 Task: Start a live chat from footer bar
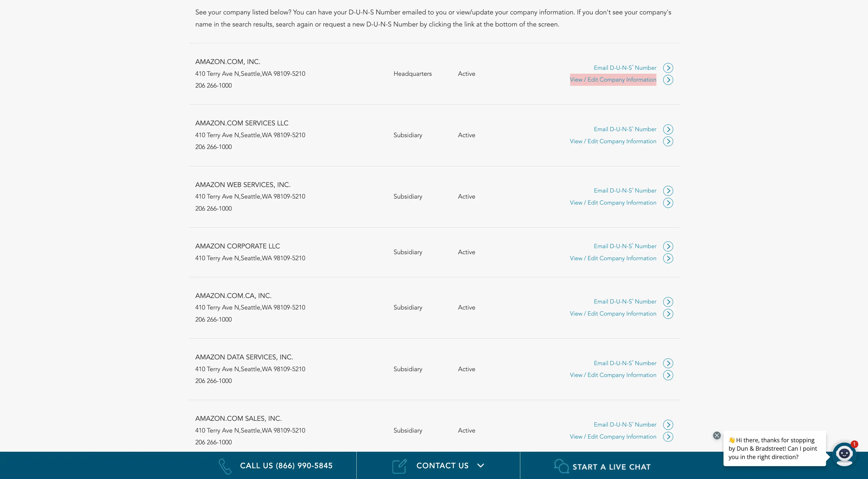[x=611, y=467]
